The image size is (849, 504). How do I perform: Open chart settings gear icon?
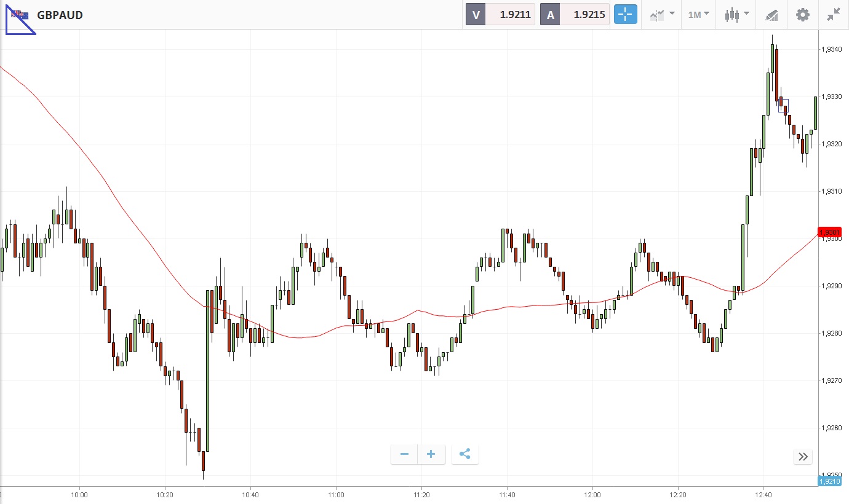803,15
